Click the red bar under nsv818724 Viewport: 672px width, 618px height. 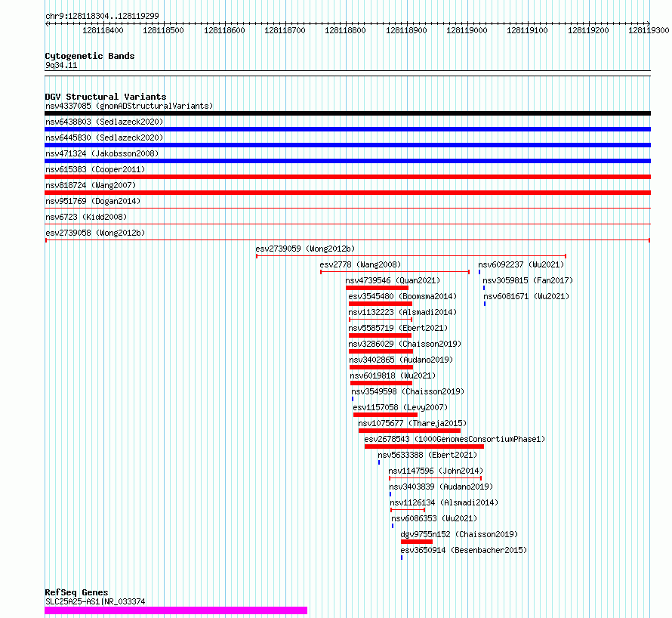(x=347, y=193)
